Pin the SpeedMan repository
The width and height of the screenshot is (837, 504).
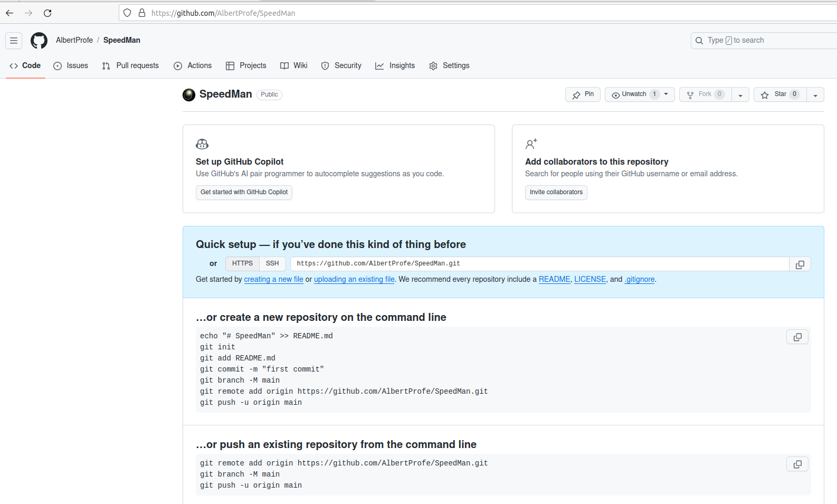coord(583,94)
